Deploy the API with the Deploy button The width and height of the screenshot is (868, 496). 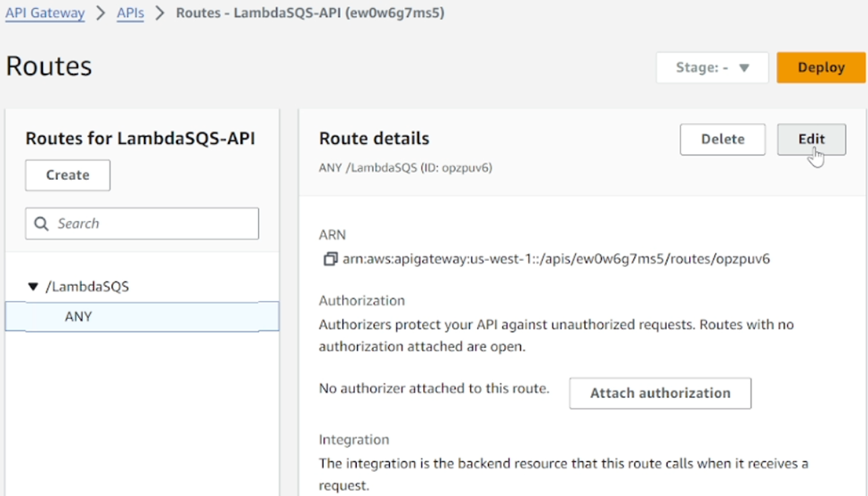(821, 68)
